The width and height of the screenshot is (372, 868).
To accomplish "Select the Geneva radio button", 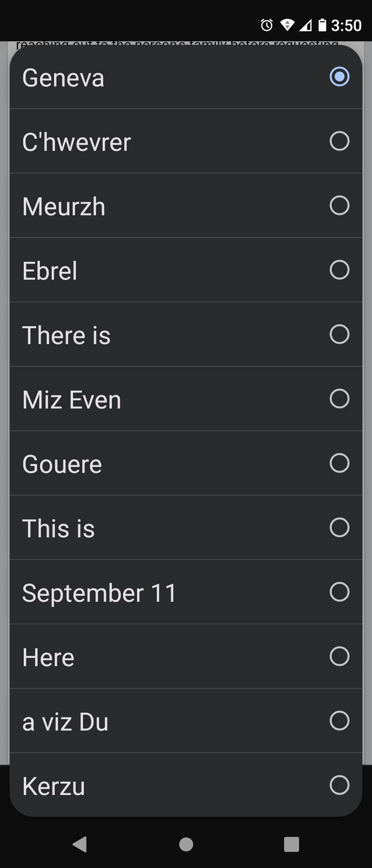I will pos(339,76).
